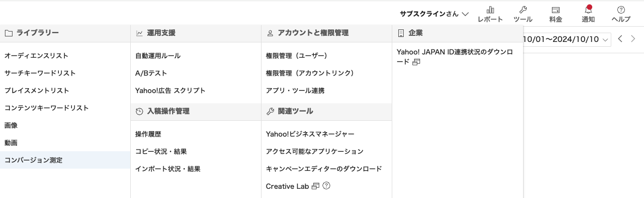Screen dimensions: 644x198
Task: Open the date range dropdown
Action: pyautogui.click(x=567, y=39)
